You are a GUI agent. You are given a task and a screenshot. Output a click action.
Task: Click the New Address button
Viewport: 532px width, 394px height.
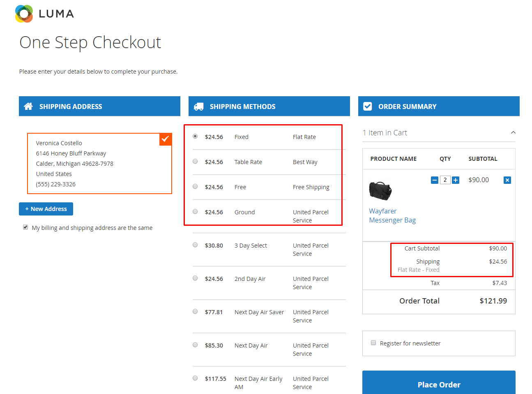[x=46, y=209]
